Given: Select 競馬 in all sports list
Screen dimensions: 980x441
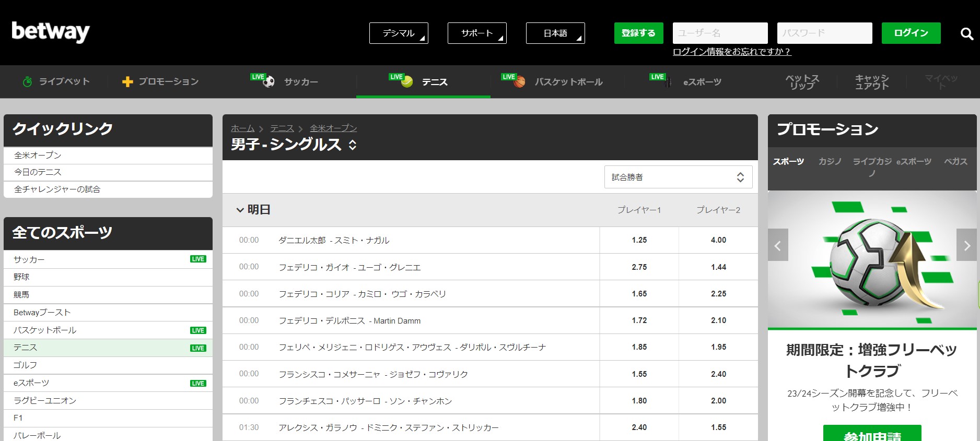Looking at the screenshot, I should click(x=108, y=295).
